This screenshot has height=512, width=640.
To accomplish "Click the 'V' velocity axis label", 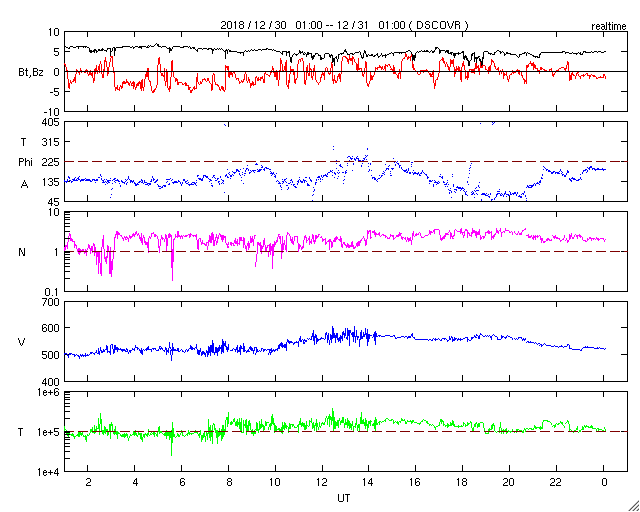I will [22, 342].
